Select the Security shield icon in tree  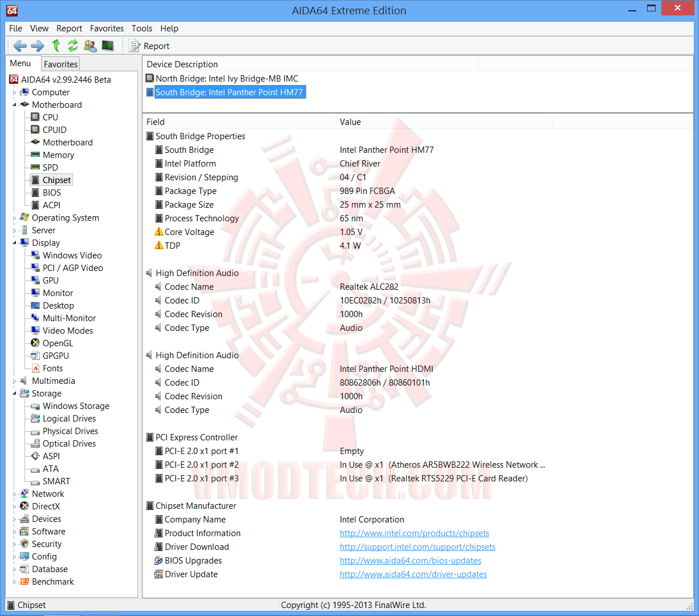(25, 544)
